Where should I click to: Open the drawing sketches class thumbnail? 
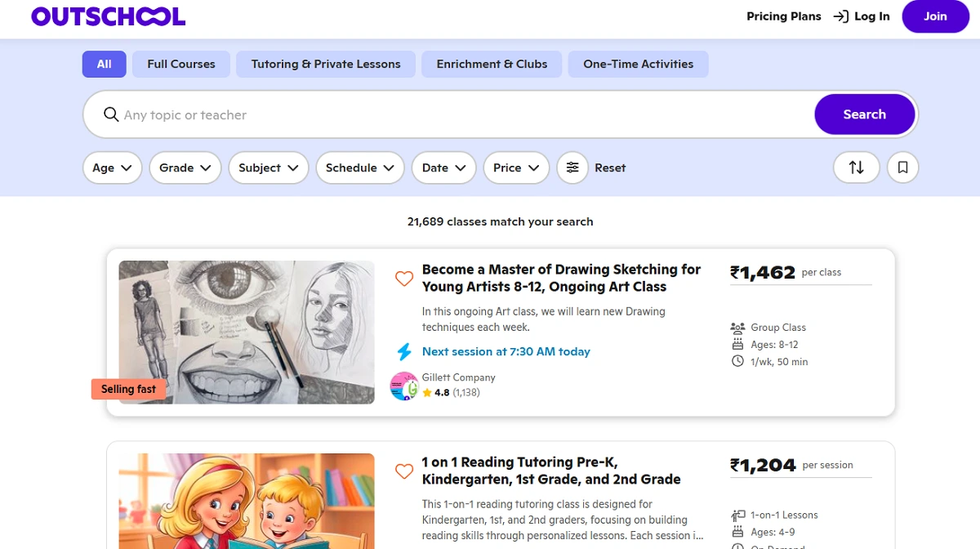pos(247,332)
